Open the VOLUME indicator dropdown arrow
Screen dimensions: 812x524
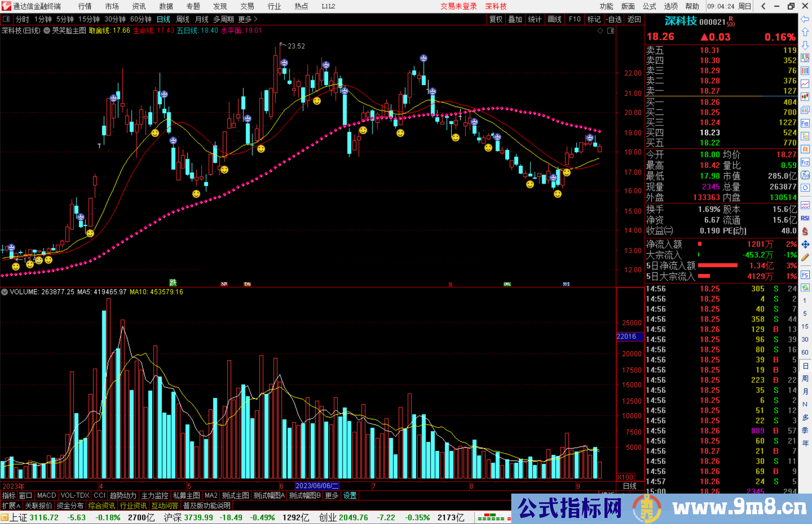coord(5,292)
